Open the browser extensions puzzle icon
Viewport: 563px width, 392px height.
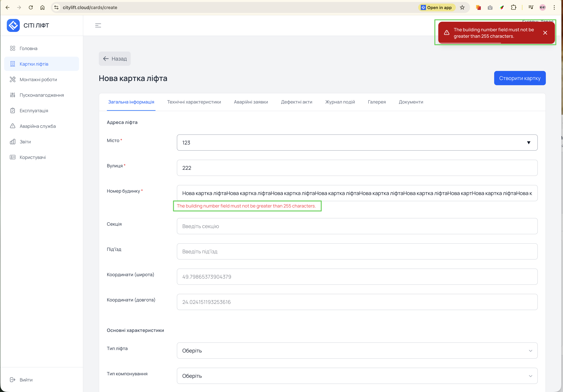(513, 8)
